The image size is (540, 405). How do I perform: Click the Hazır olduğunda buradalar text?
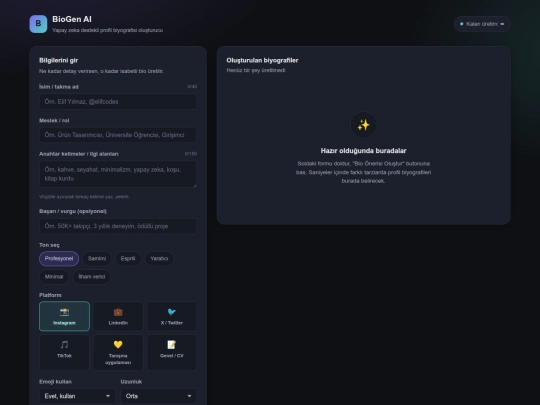point(363,151)
